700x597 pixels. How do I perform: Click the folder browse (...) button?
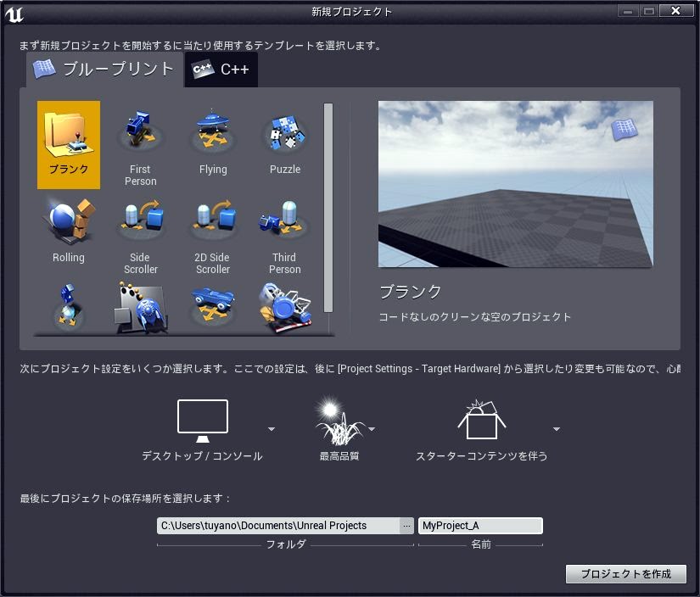pos(406,526)
